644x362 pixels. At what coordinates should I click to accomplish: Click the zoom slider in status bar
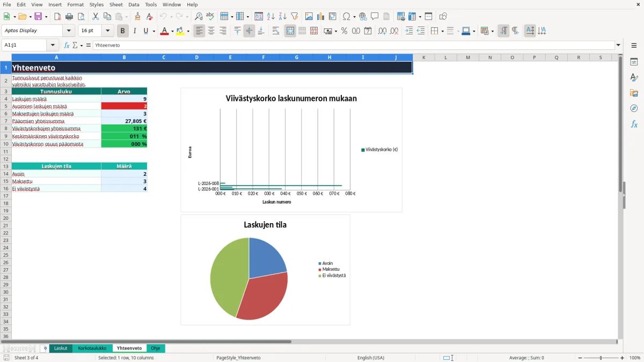(x=601, y=358)
